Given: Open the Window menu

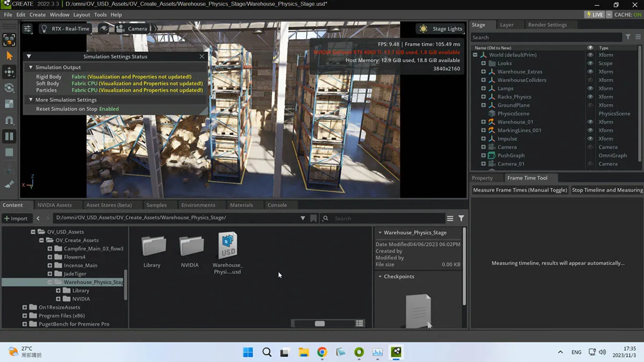Looking at the screenshot, I should coord(60,14).
